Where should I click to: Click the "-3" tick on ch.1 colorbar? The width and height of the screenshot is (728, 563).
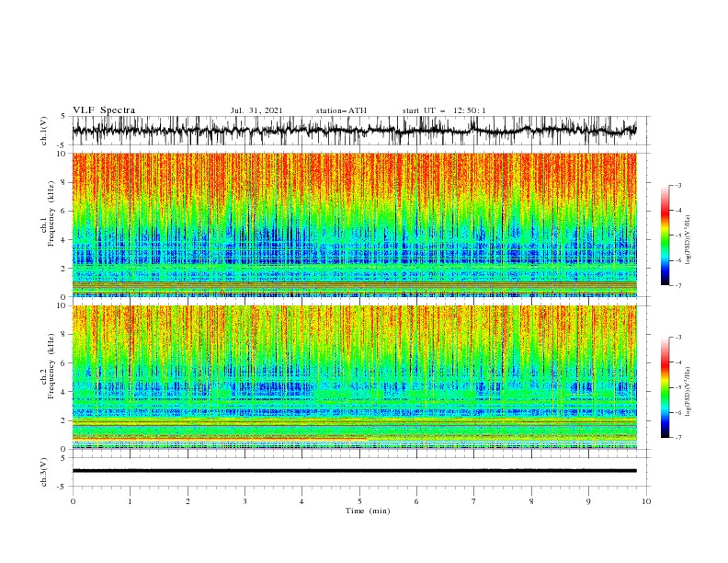pyautogui.click(x=678, y=185)
